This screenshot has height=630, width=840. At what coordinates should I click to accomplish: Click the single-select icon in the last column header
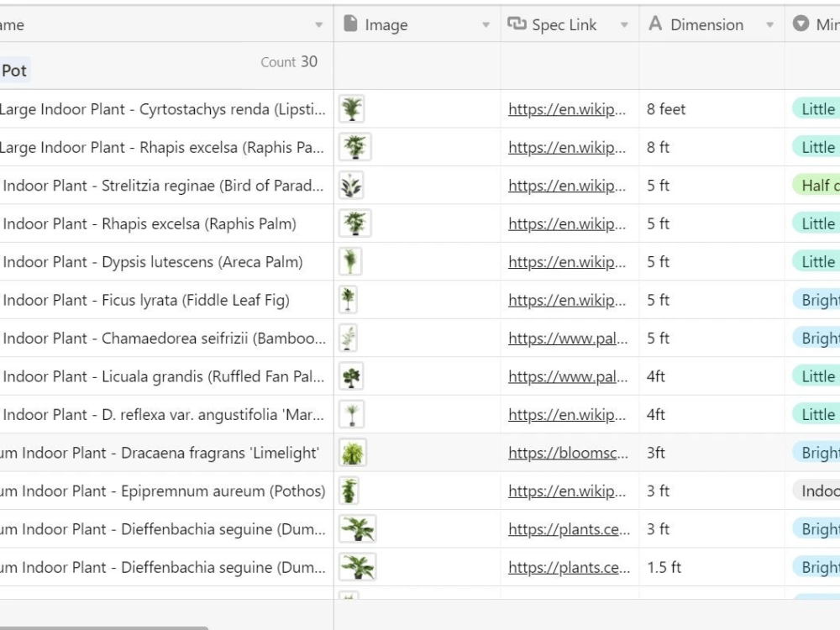click(801, 24)
